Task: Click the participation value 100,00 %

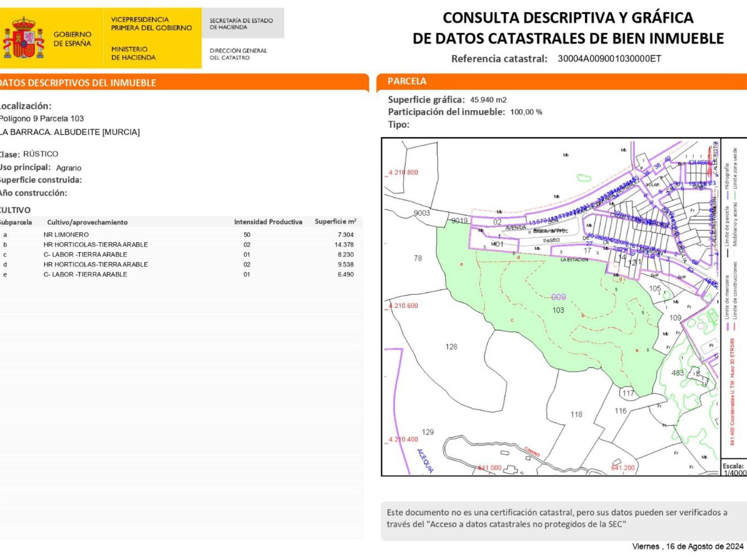Action: 526,112
